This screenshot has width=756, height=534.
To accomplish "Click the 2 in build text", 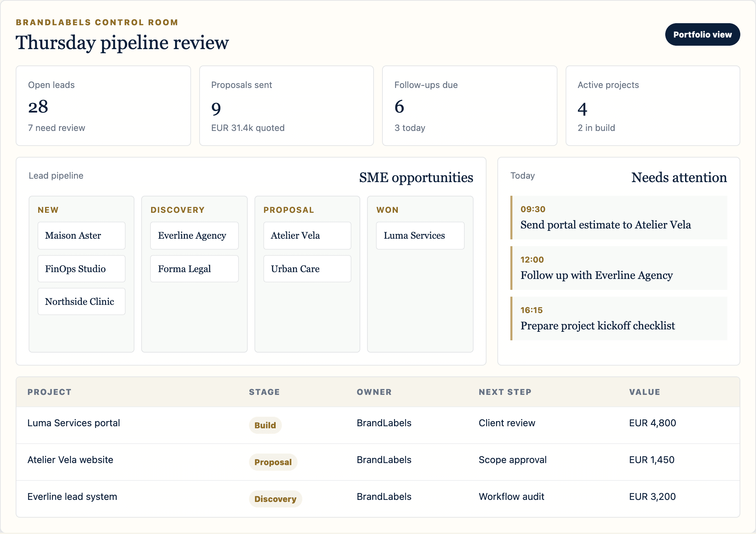I will click(597, 128).
